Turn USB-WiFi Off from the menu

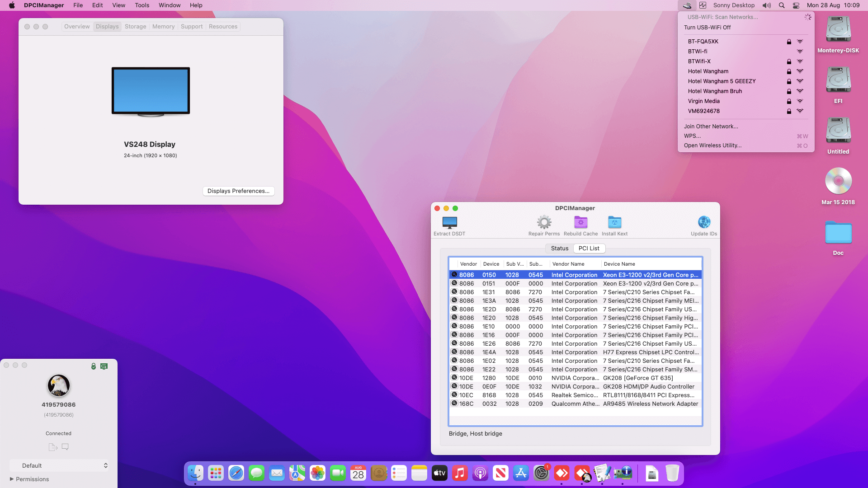(707, 28)
